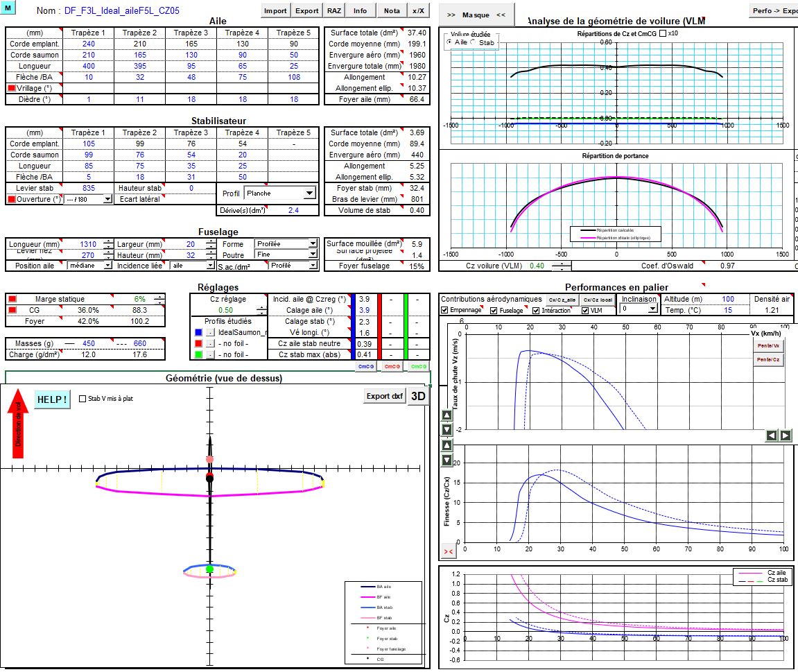
Task: Open HELP! for geometry view
Action: (52, 399)
